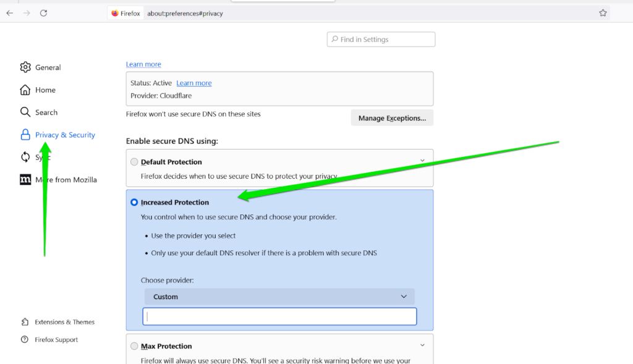Open Sync settings via sync icon
This screenshot has height=364, width=633.
point(25,157)
